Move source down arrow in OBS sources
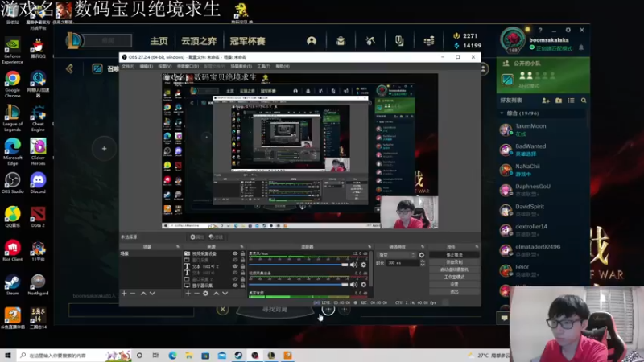Viewport: 644px width, 362px height. click(x=225, y=294)
